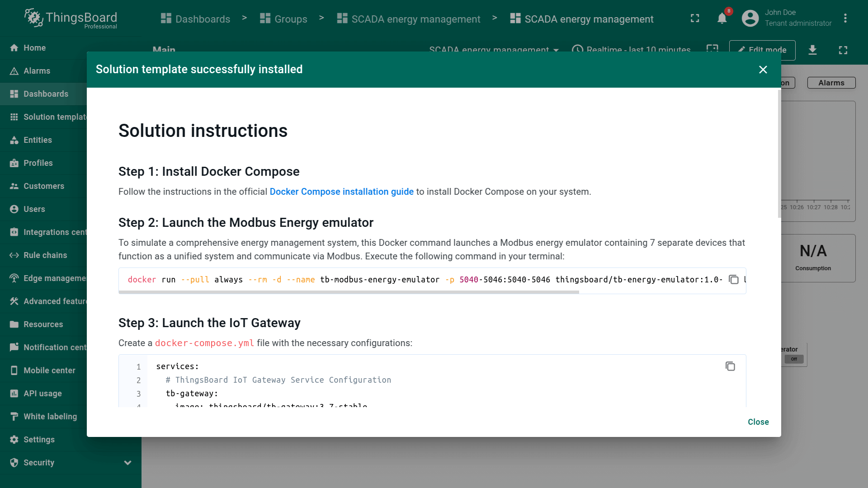Expand dashboard to fullscreen via toolbar icon

(843, 50)
